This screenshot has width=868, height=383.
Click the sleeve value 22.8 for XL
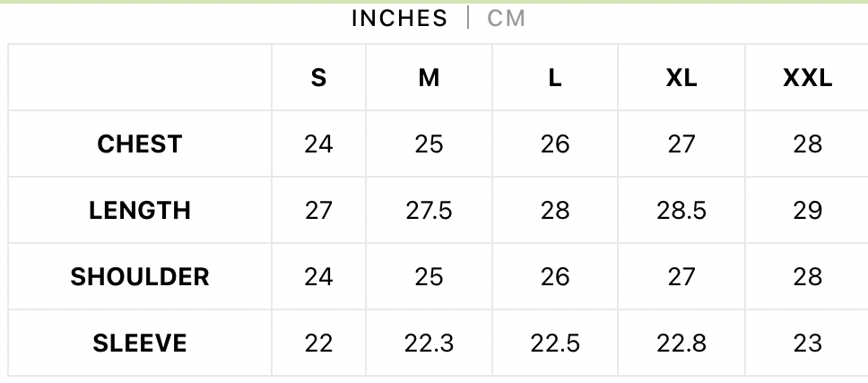(681, 343)
